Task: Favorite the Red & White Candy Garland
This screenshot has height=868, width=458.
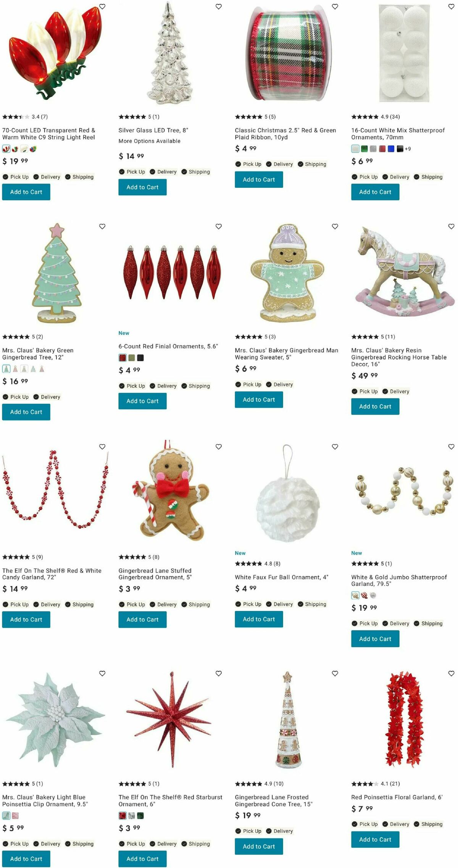Action: point(102,447)
